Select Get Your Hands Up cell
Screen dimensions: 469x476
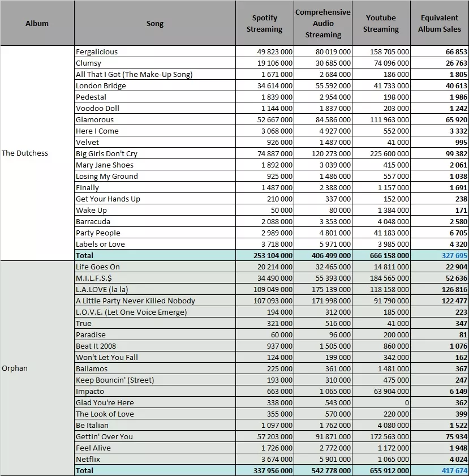154,199
